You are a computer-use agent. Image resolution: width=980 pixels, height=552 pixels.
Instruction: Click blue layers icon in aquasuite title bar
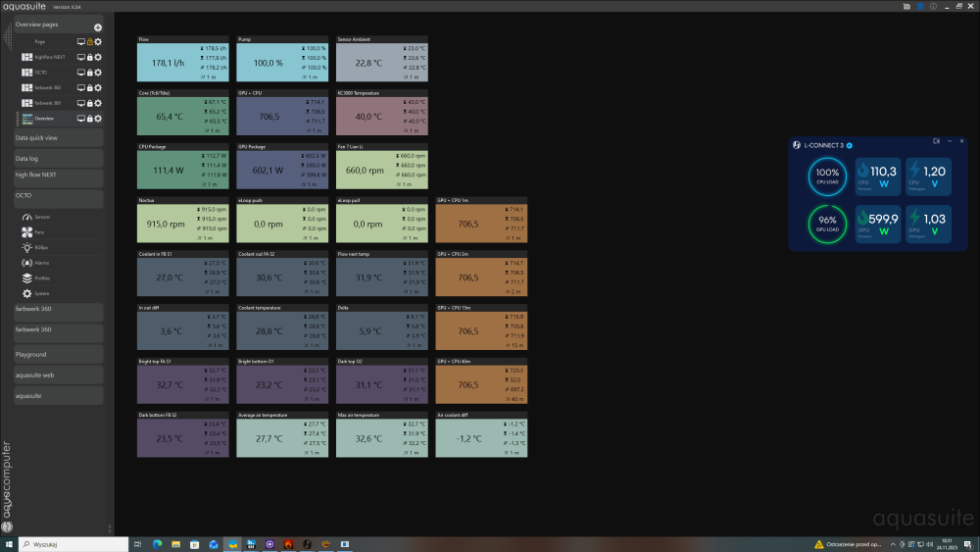[x=920, y=6]
